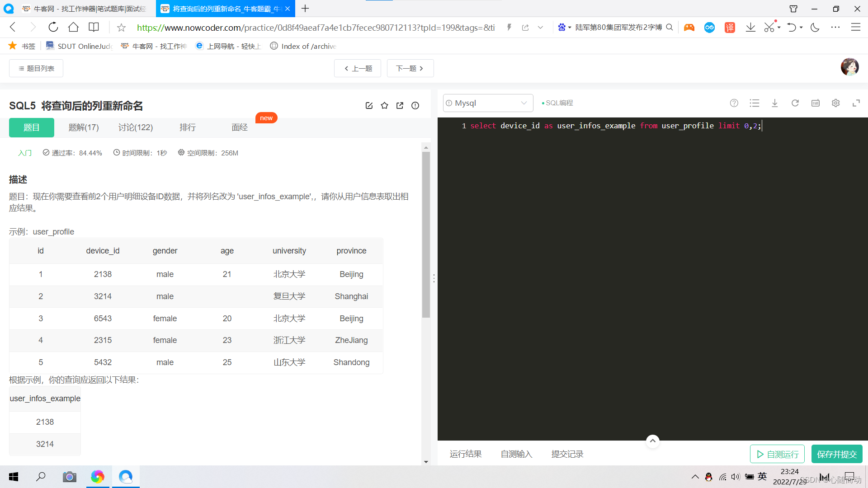Viewport: 868px width, 488px height.
Task: Click the share/export icon on problem
Action: 401,106
